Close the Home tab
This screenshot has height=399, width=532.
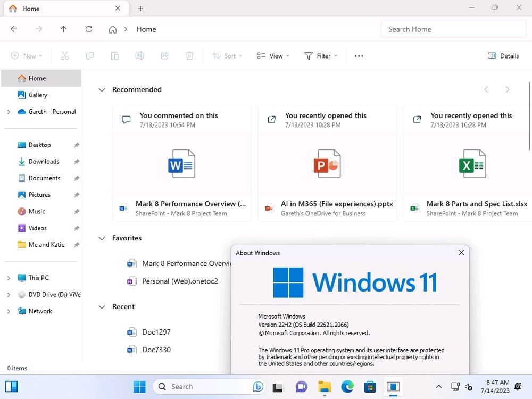click(x=118, y=8)
